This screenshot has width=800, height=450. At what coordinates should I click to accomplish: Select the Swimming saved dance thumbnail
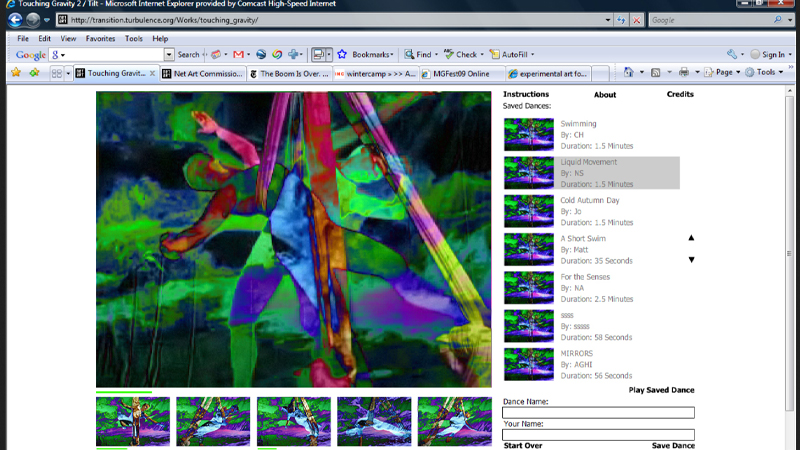point(529,135)
